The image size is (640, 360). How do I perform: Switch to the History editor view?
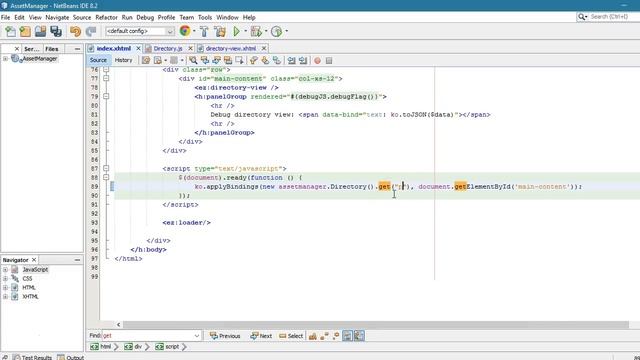123,60
